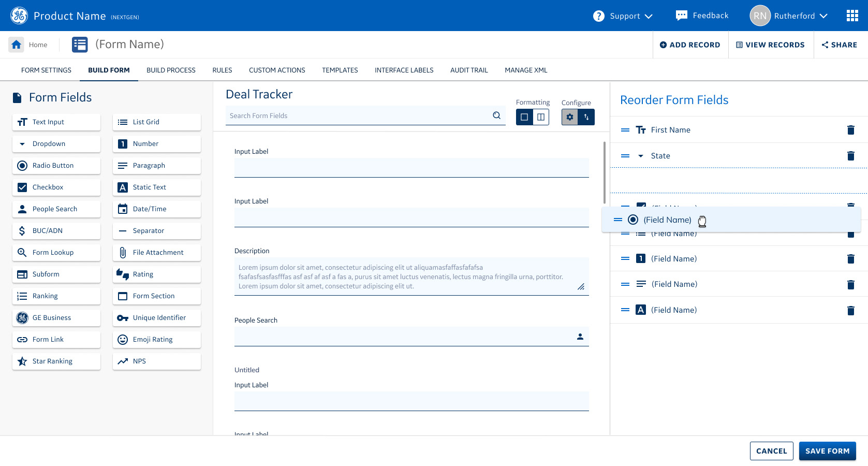Add a Text Input field
Image resolution: width=868 pixels, height=466 pixels.
56,122
